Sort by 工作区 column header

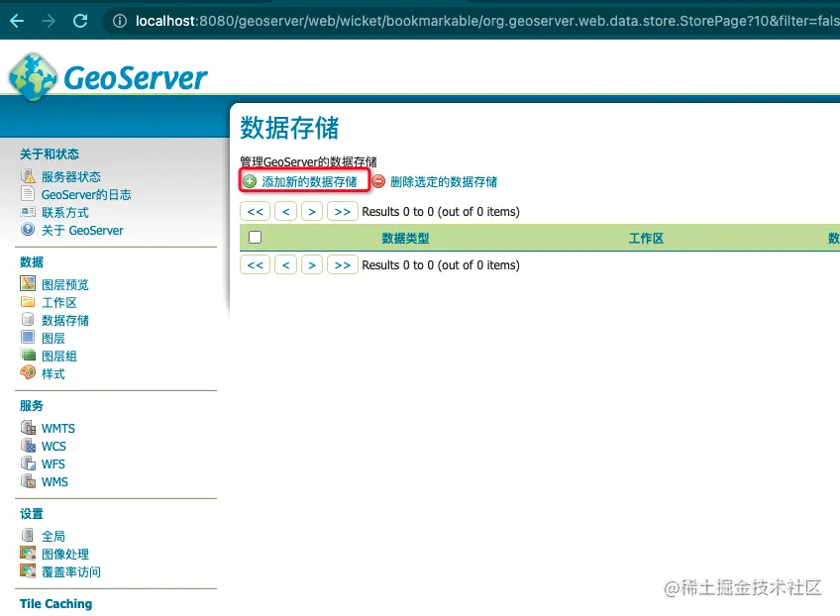click(x=646, y=239)
